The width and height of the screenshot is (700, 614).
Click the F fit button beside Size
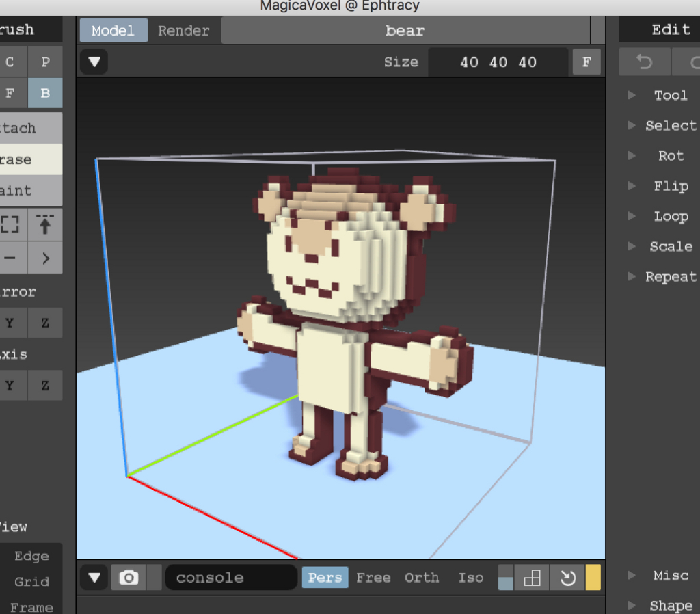pyautogui.click(x=587, y=62)
